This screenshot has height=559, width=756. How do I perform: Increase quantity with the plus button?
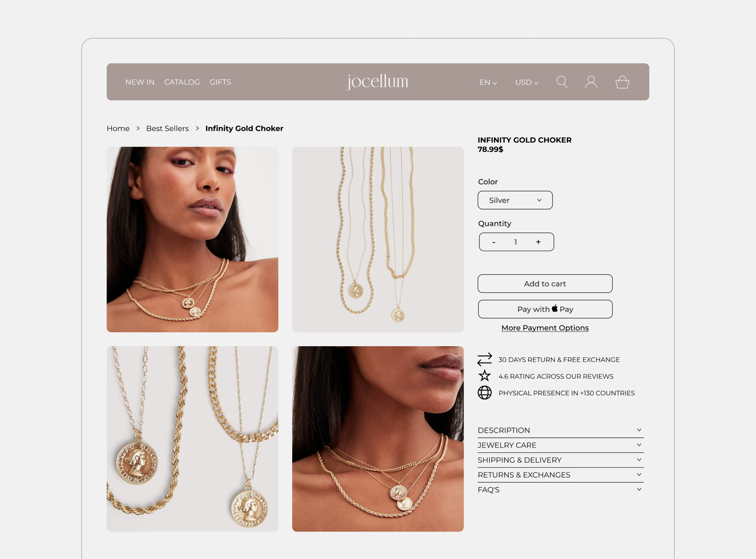point(538,242)
